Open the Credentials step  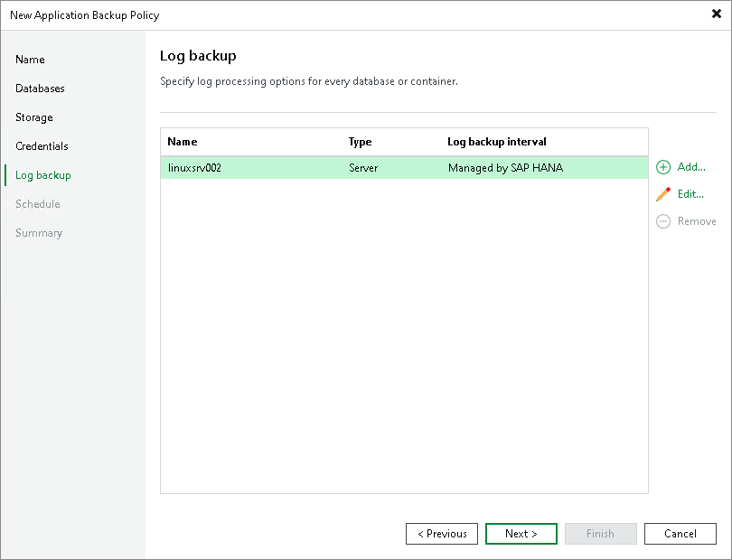[42, 146]
